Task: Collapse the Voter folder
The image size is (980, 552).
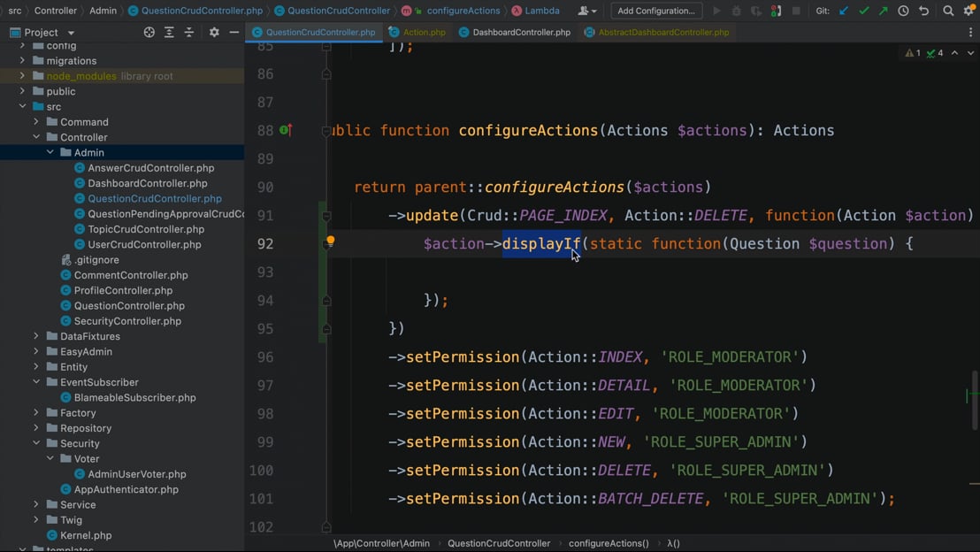Action: [50, 458]
